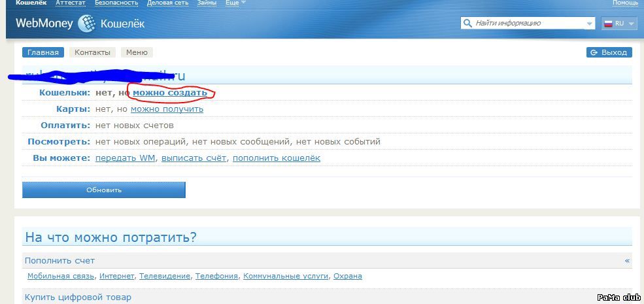Open the Телефония payment link

(x=216, y=276)
